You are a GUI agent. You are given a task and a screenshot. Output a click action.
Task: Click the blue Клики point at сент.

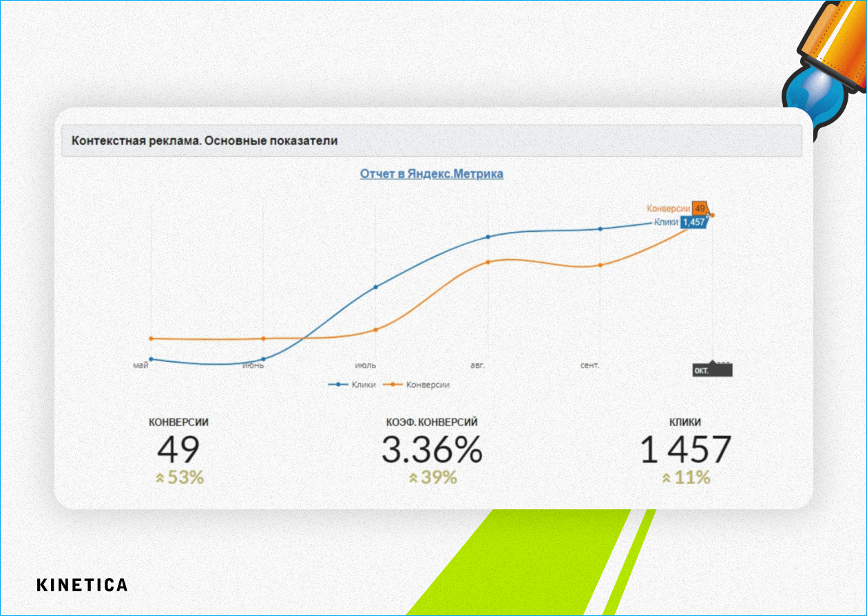[600, 229]
